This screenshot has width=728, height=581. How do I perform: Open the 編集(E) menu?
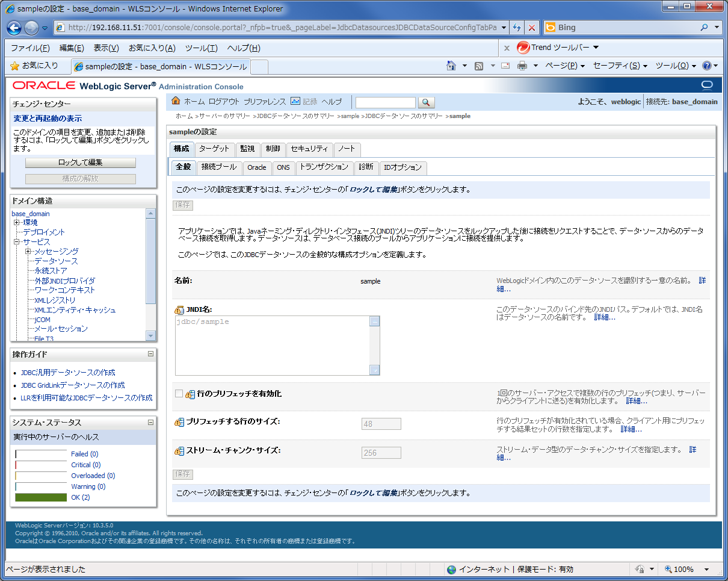point(72,48)
